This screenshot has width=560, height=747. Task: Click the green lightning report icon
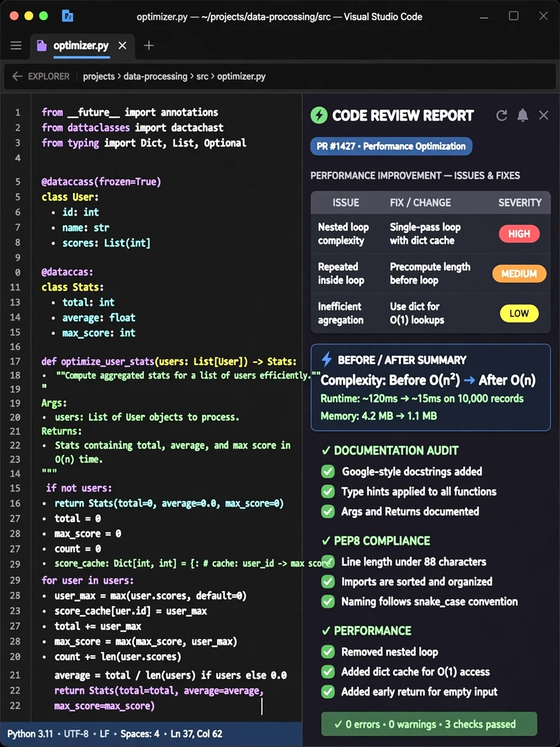[x=319, y=115]
